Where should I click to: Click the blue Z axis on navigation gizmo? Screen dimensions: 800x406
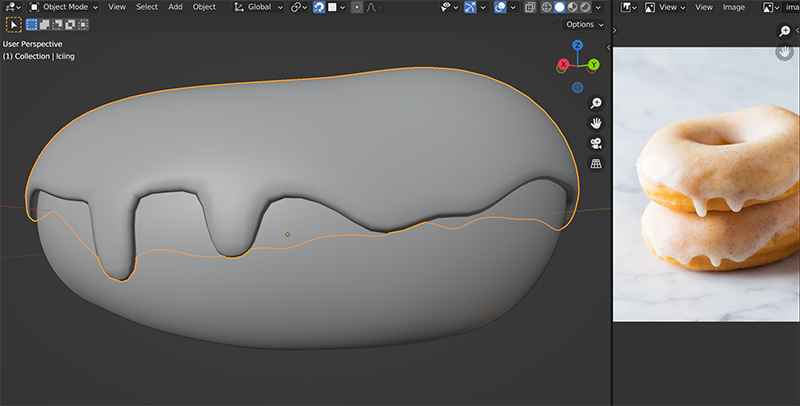578,46
